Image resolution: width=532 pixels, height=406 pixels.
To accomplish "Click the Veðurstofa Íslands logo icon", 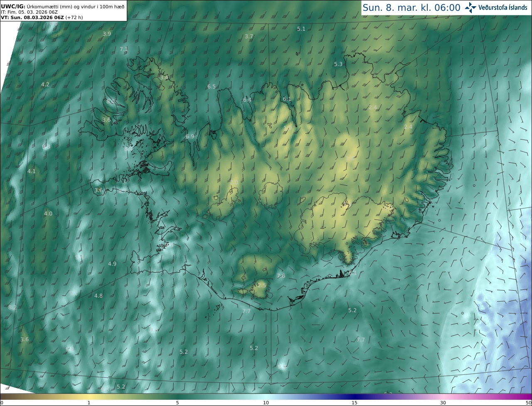I will [x=471, y=7].
